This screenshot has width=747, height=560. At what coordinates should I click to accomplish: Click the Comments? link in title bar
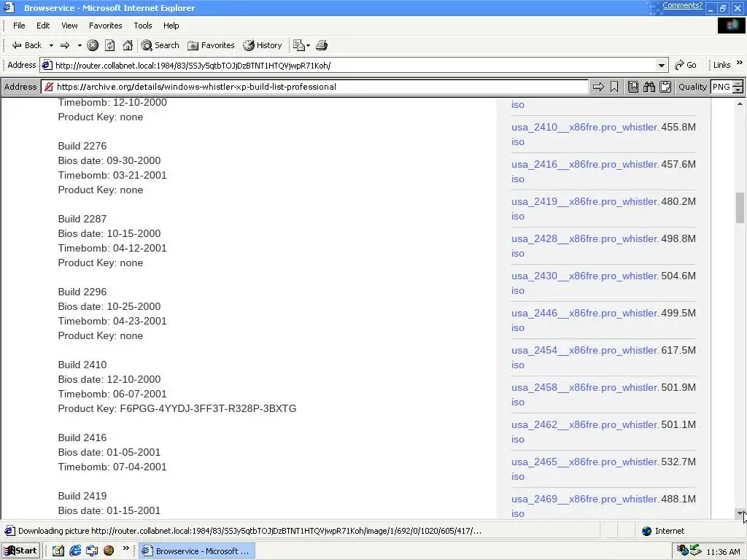coord(682,6)
